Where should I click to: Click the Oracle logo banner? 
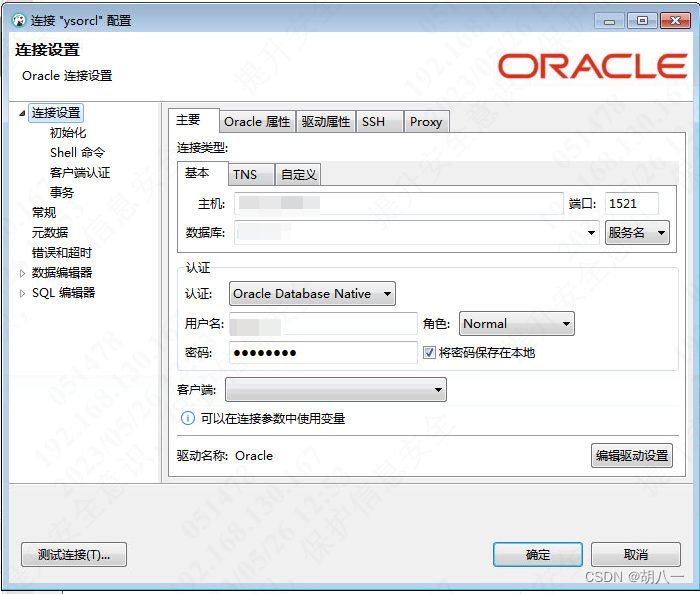[592, 66]
